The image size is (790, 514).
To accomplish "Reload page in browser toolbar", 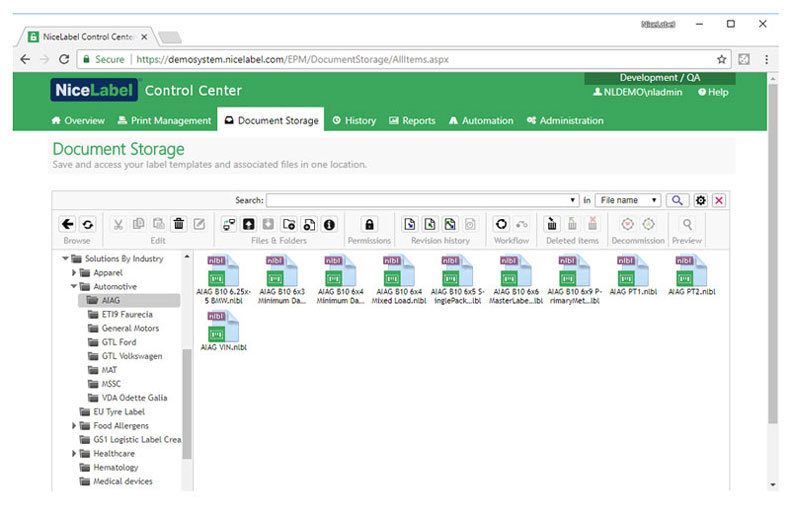I will [x=64, y=59].
